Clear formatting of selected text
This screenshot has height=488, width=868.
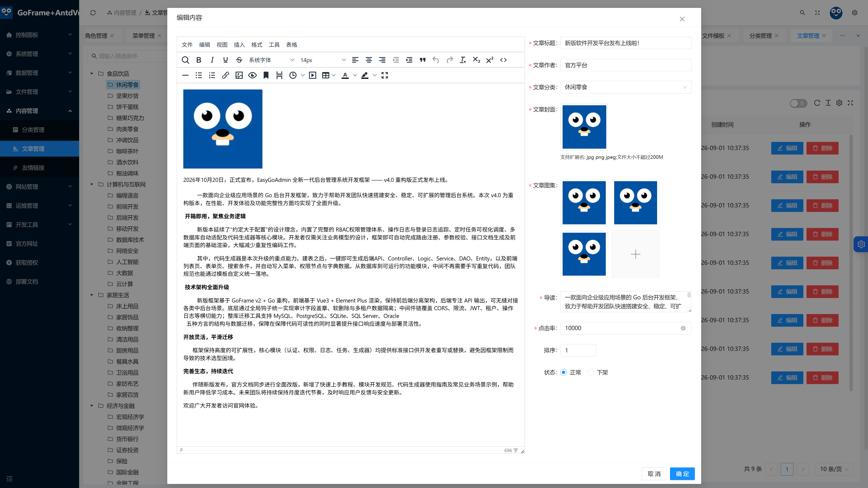click(463, 60)
